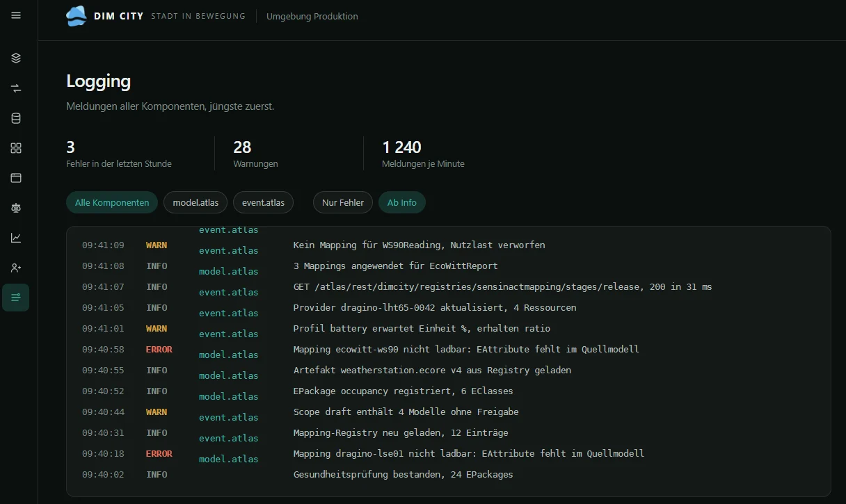Screen dimensions: 846x504
Task: Toggle the Ab Info filter chip
Action: (x=402, y=202)
